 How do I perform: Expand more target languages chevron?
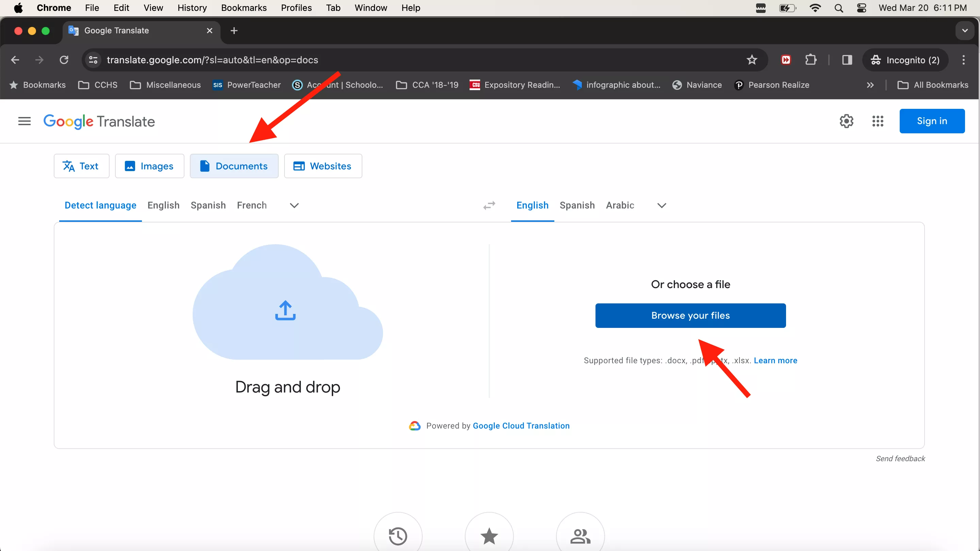[x=661, y=205]
